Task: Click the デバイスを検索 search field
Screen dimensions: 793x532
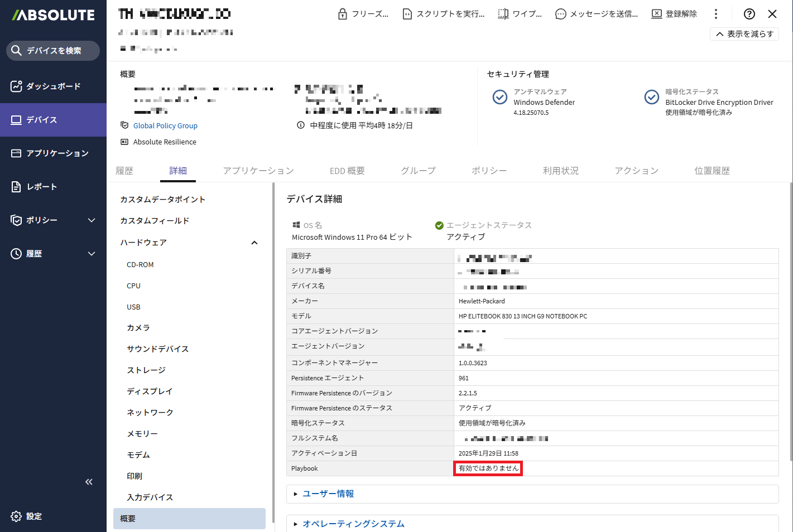Action: pos(54,51)
